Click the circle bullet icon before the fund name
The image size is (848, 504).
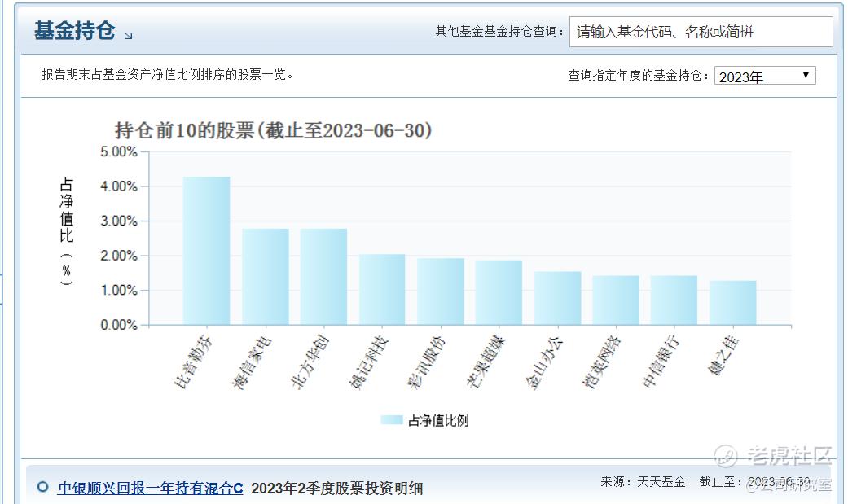(x=42, y=487)
